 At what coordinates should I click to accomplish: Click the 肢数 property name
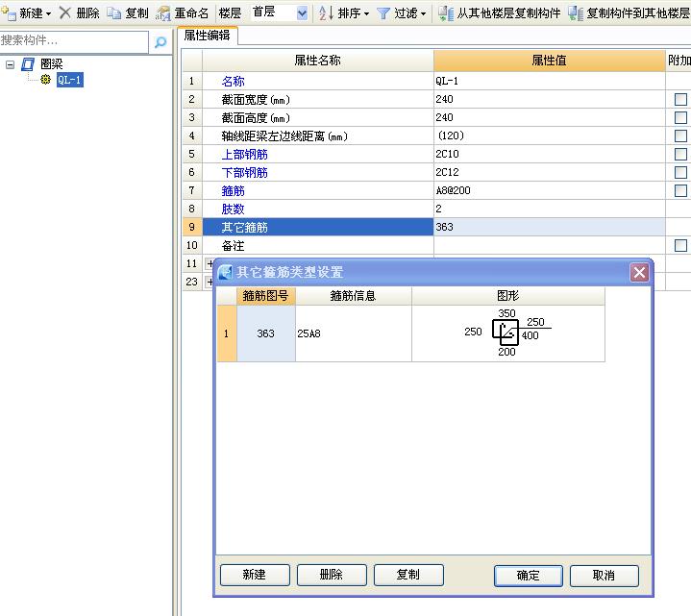point(234,209)
